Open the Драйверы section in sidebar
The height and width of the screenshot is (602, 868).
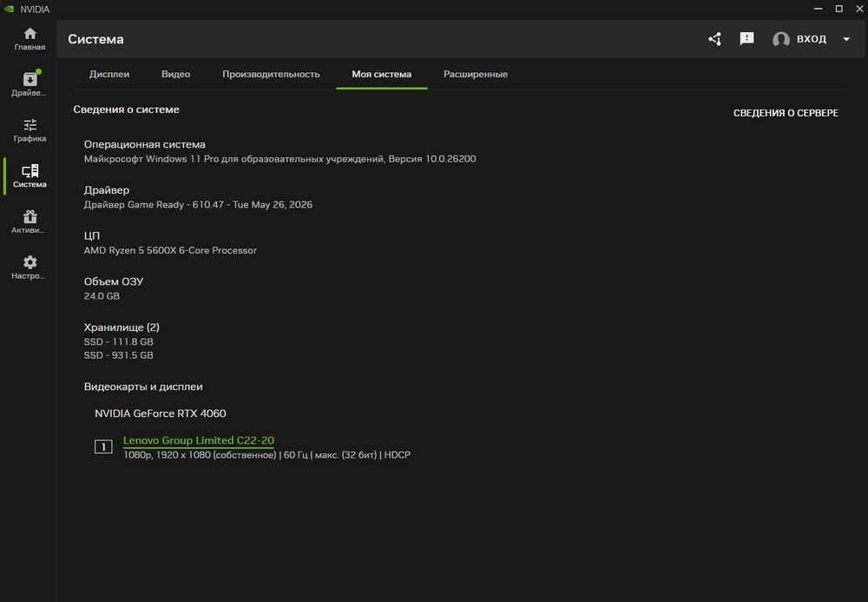coord(30,85)
